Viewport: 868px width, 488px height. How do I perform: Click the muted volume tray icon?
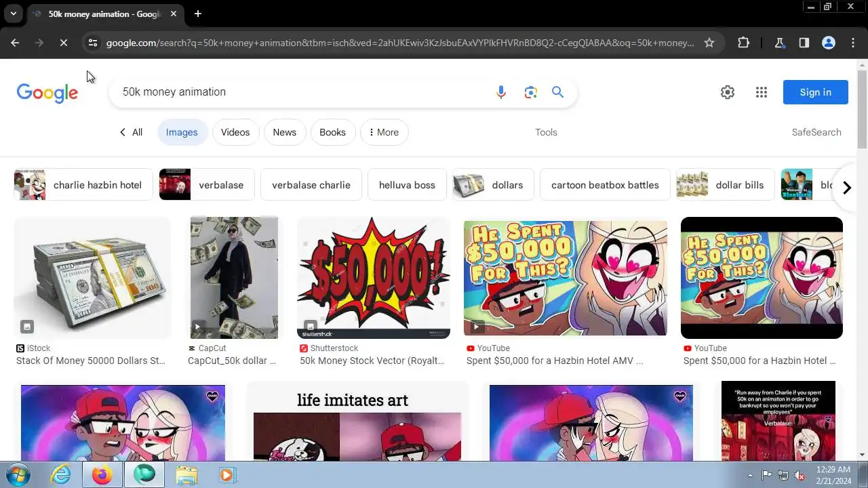800,475
